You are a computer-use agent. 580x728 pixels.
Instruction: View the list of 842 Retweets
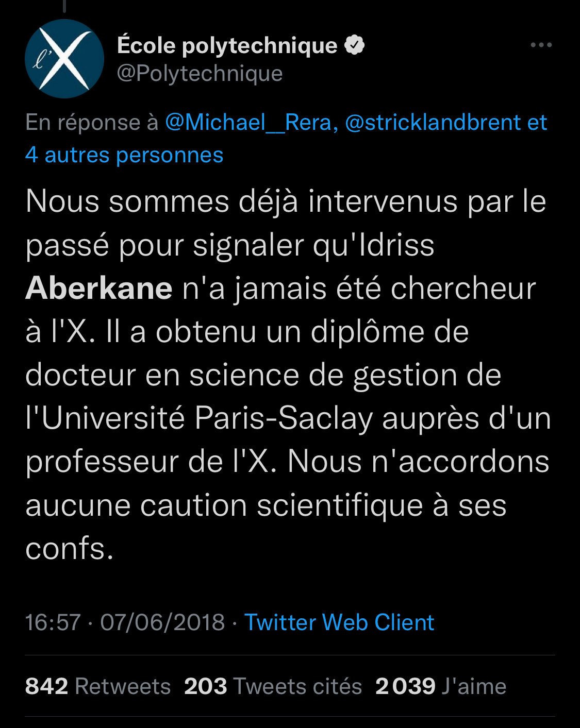[x=98, y=686]
